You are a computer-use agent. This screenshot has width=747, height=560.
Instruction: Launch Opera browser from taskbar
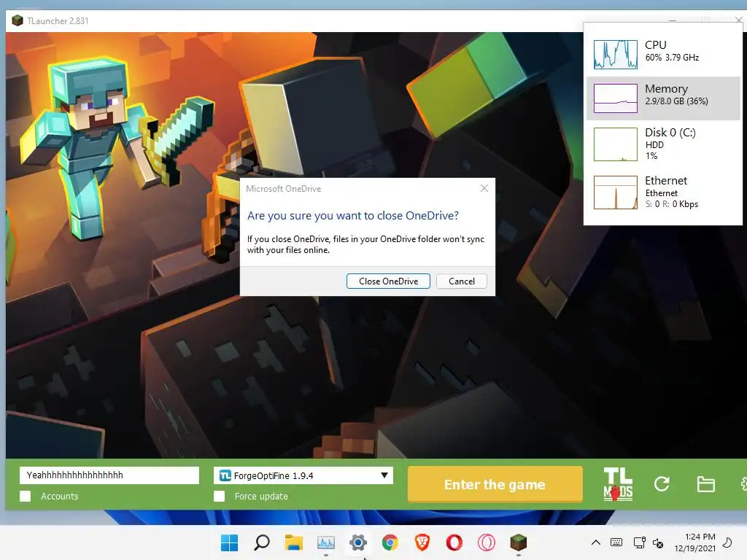(454, 542)
